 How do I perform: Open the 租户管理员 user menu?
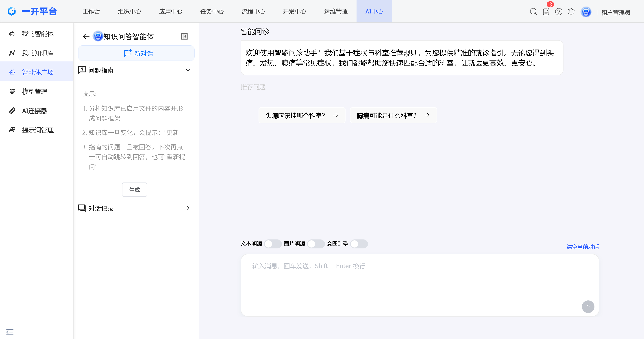coord(616,12)
